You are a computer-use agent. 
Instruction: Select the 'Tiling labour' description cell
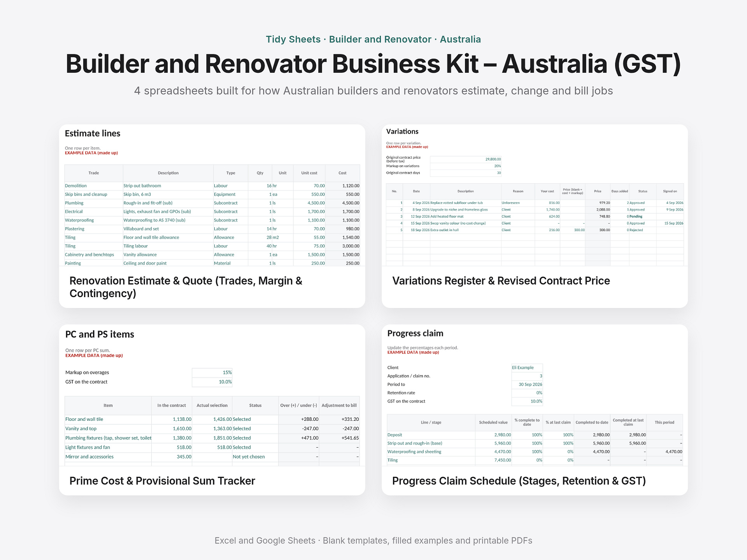[168, 246]
